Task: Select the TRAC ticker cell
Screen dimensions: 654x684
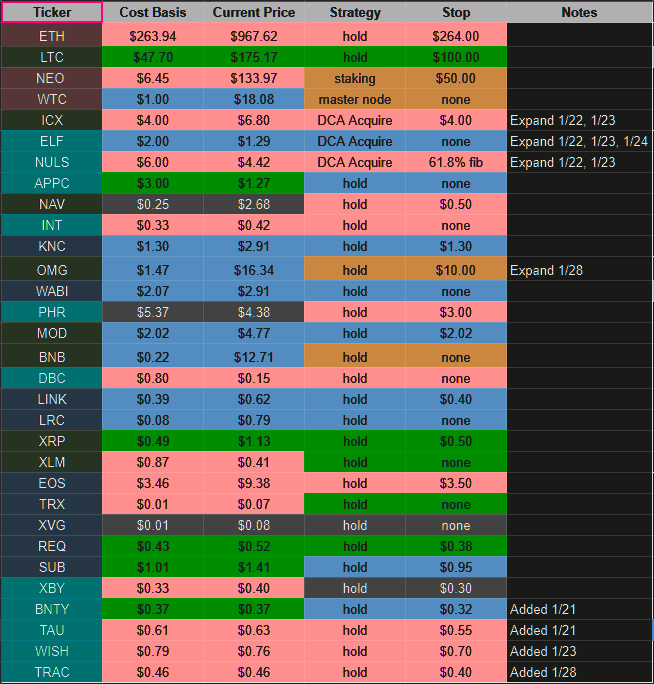Action: point(52,672)
